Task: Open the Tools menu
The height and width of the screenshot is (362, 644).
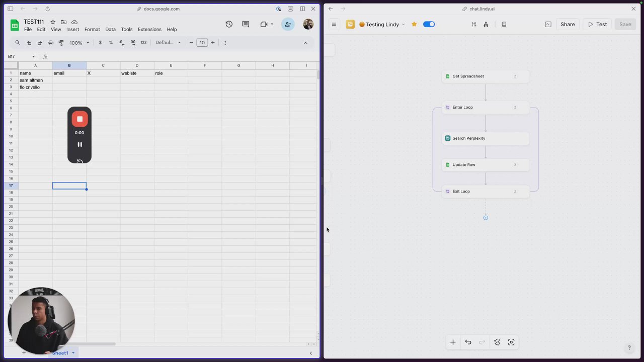Action: [127, 29]
